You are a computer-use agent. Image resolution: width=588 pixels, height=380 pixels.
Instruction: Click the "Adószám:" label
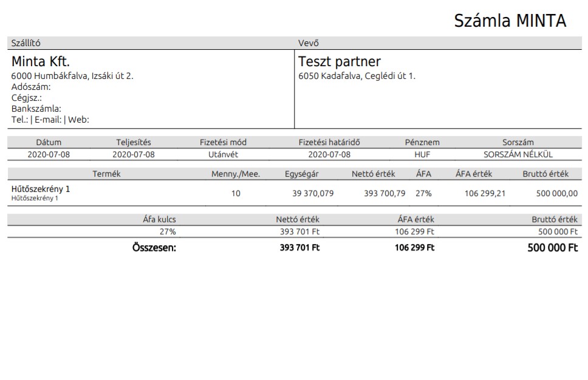31,87
